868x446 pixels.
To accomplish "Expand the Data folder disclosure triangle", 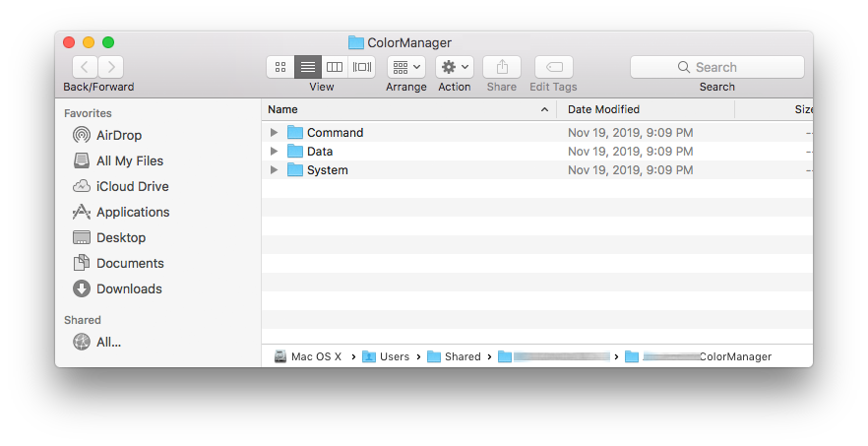I will [x=275, y=152].
